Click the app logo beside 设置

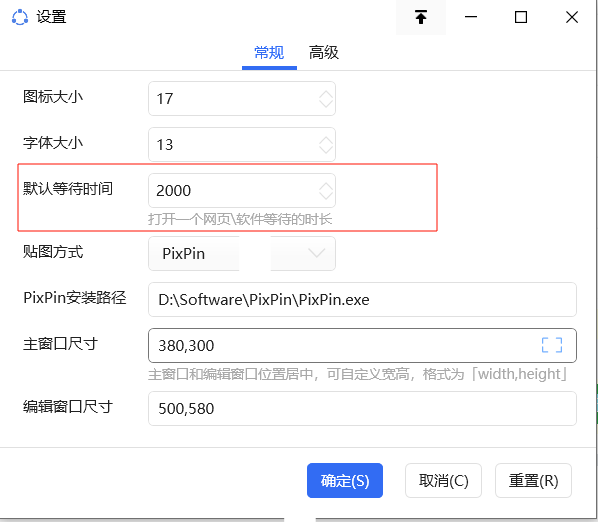(20, 17)
